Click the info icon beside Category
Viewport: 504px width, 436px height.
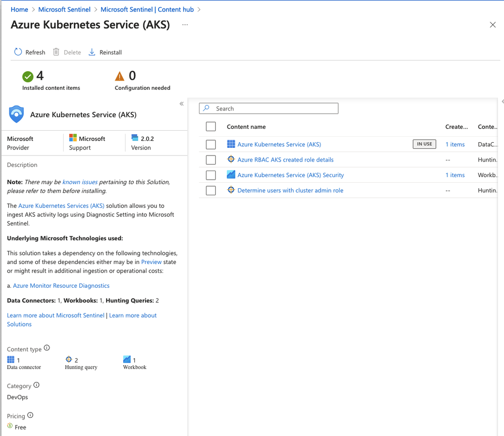36,385
